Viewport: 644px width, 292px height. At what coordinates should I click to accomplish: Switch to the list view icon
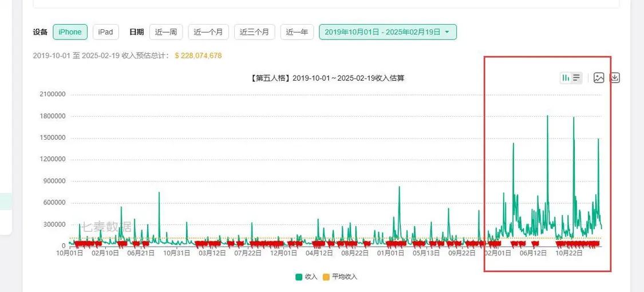(576, 78)
